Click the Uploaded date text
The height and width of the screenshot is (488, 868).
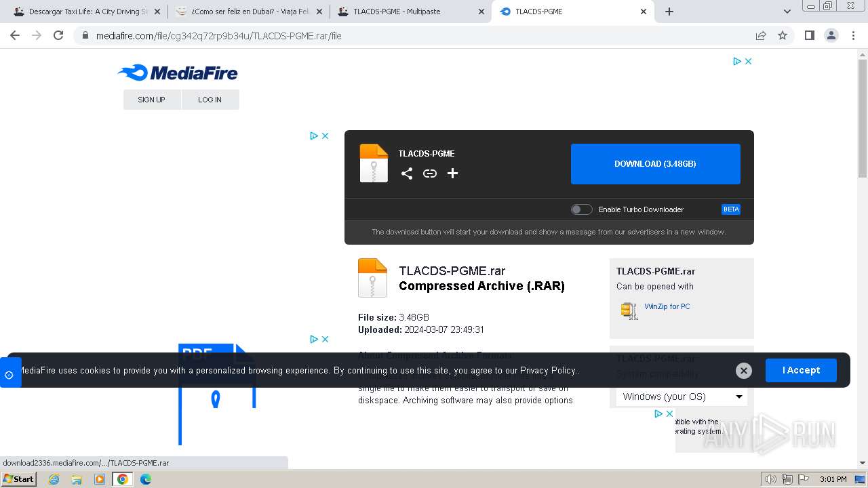click(421, 329)
